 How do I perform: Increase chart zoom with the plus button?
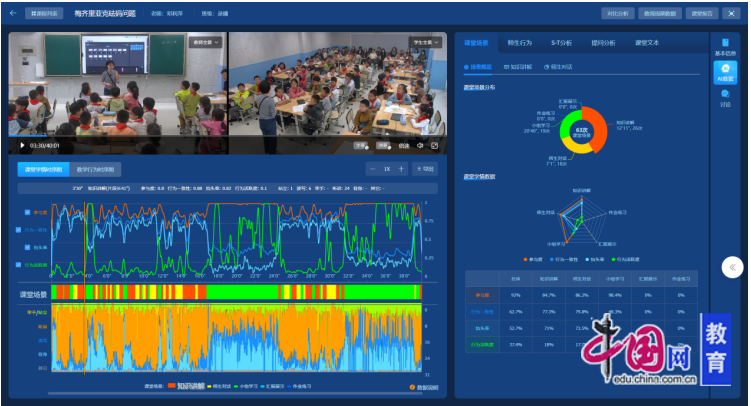click(401, 169)
